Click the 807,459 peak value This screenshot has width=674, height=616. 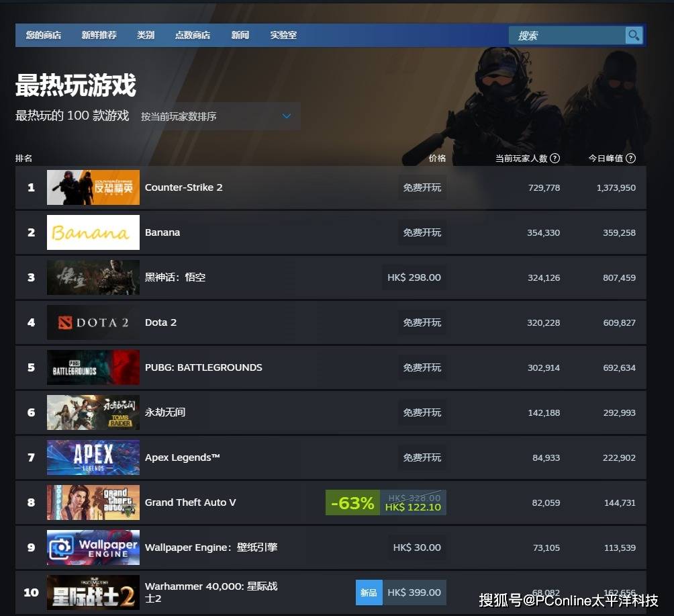click(620, 277)
